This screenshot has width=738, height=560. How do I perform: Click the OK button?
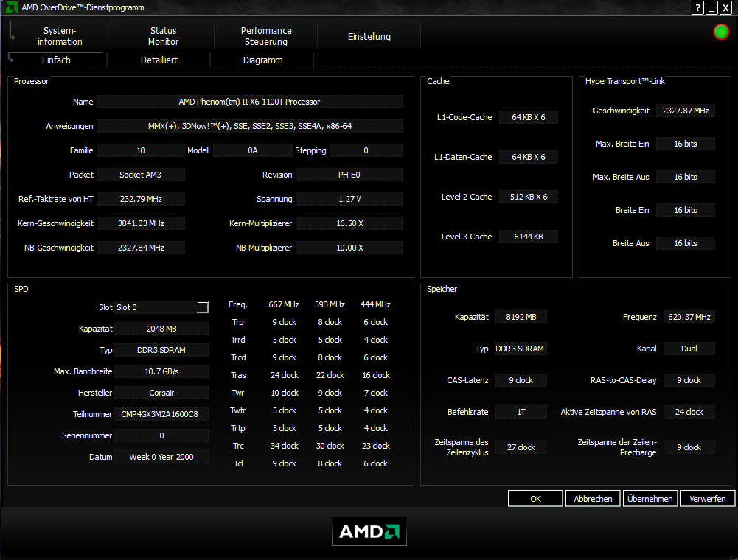(x=535, y=498)
